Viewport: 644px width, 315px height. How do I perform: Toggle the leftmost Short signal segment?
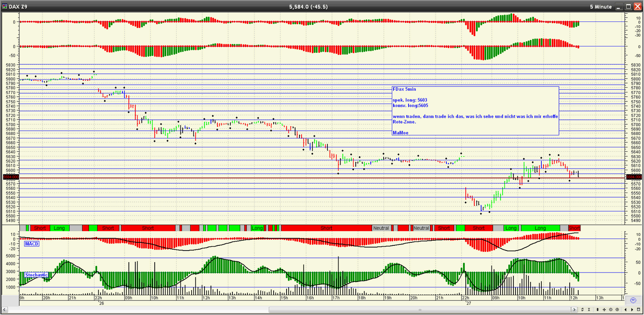40,228
